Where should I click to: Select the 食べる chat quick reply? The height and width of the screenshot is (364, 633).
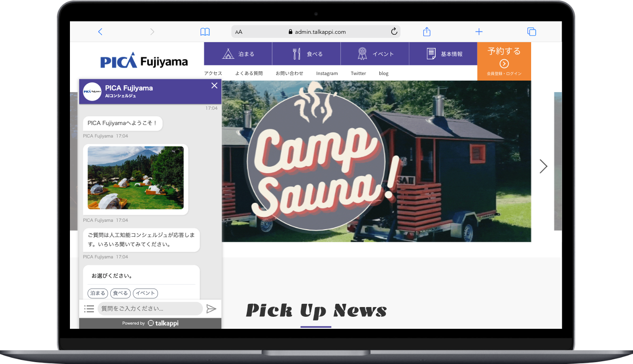pyautogui.click(x=120, y=293)
